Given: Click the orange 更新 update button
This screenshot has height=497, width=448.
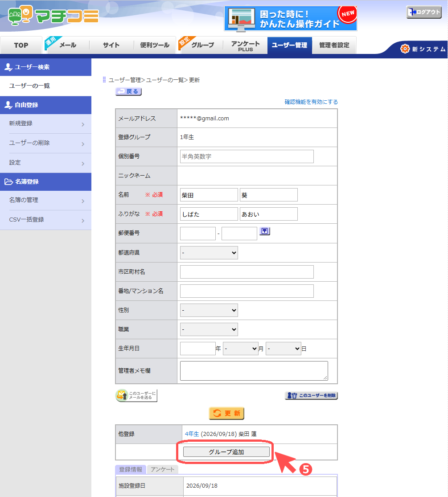Looking at the screenshot, I should (x=227, y=413).
